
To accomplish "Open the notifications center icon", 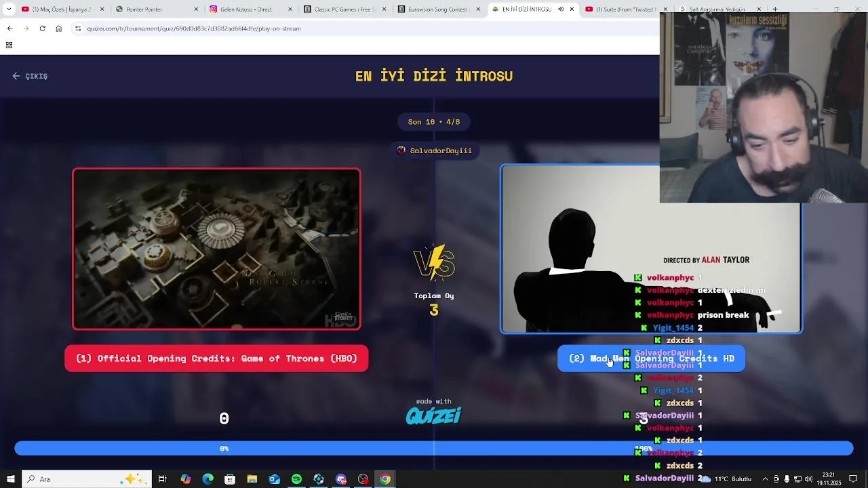I will (854, 479).
